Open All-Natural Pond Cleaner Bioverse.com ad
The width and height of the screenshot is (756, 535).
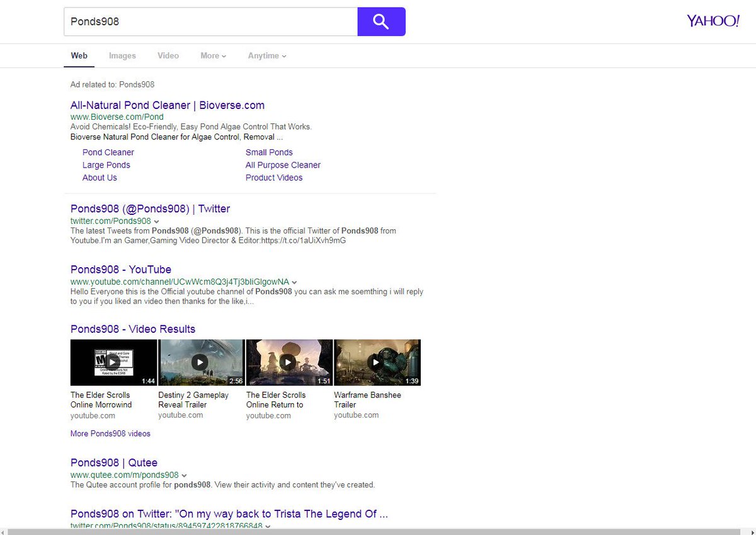pyautogui.click(x=168, y=105)
